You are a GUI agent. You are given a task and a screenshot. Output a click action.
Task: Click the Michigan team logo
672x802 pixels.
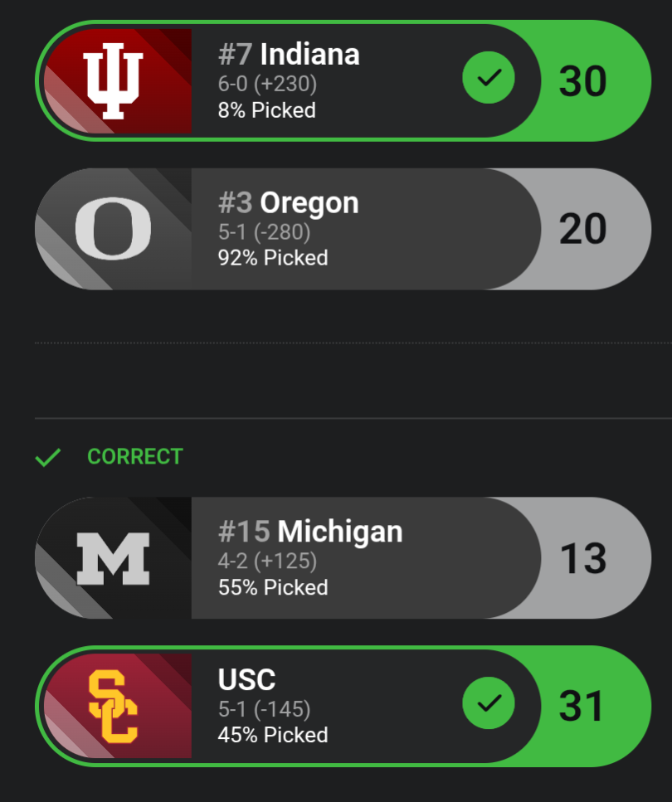114,558
